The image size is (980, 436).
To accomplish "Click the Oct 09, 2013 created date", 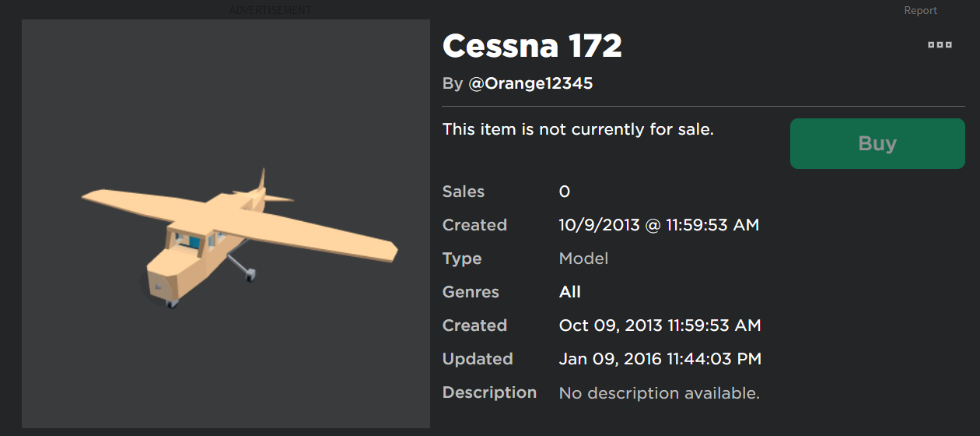I will (x=660, y=325).
